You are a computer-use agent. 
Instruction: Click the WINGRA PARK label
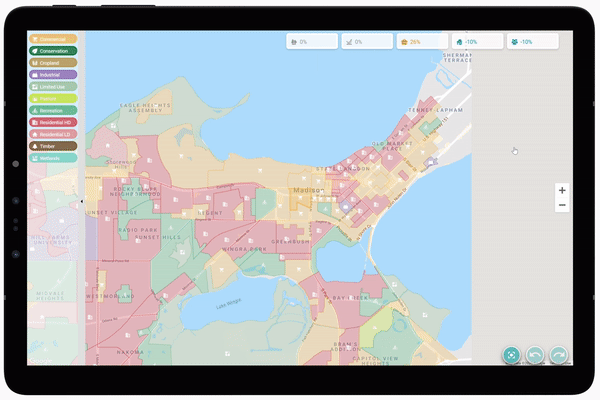(x=244, y=249)
